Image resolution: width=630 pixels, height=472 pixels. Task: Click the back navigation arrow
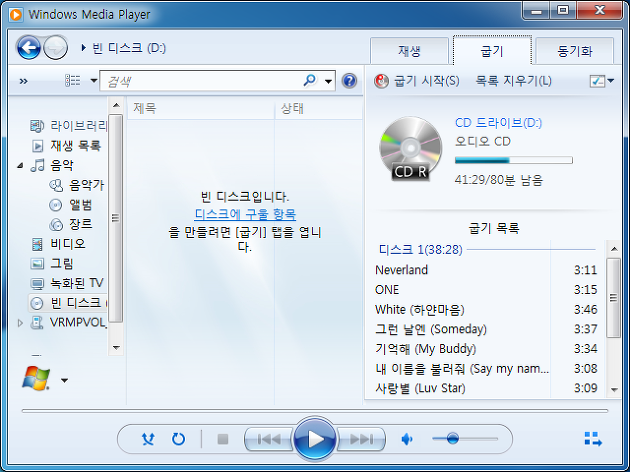[29, 48]
